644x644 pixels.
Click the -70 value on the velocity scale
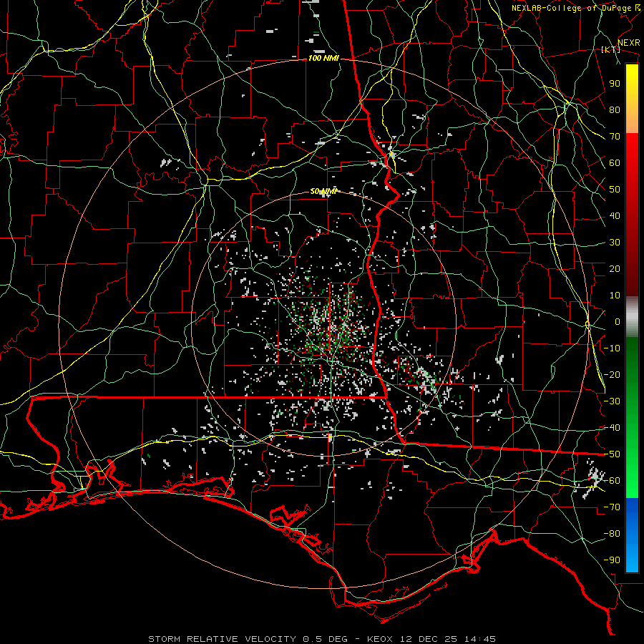612,507
